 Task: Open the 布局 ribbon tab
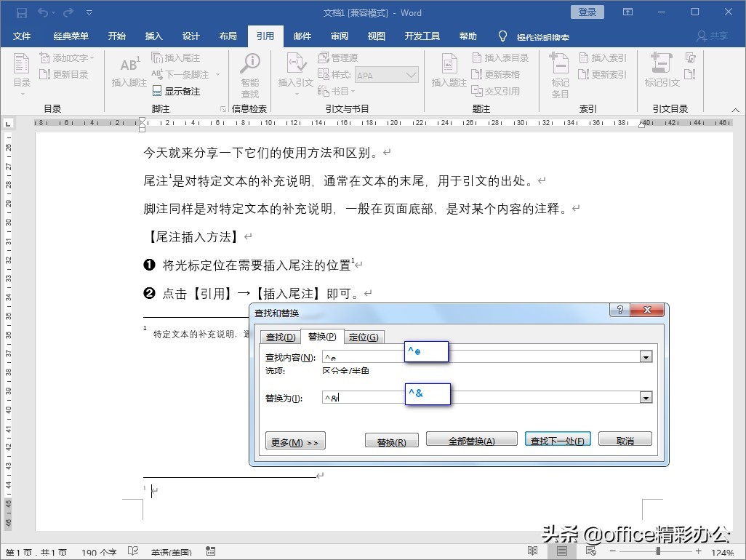click(228, 36)
